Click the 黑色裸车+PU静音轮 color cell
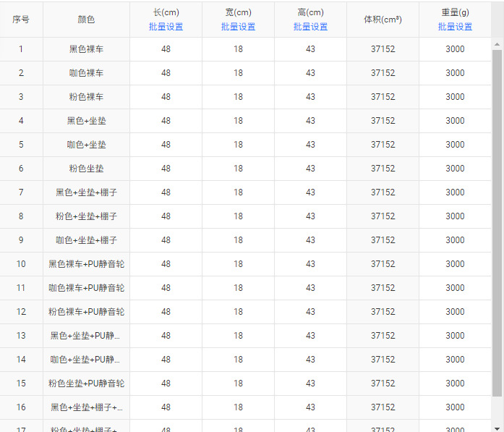 pos(86,264)
